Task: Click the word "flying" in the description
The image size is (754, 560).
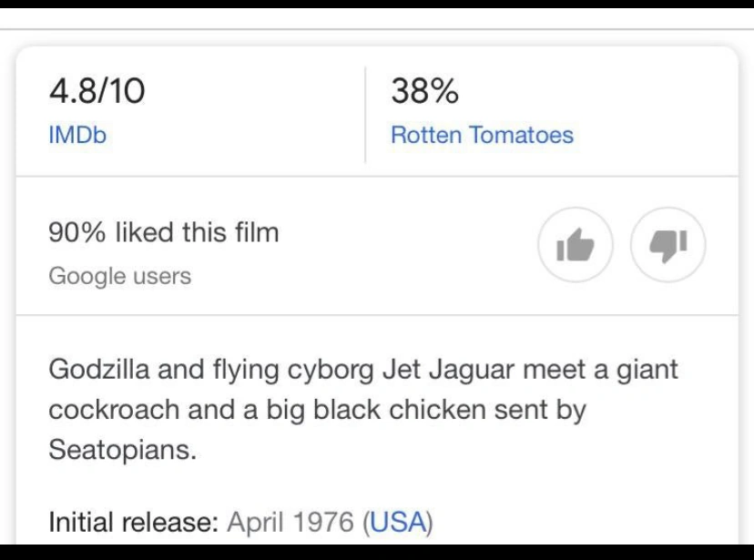Action: point(245,370)
